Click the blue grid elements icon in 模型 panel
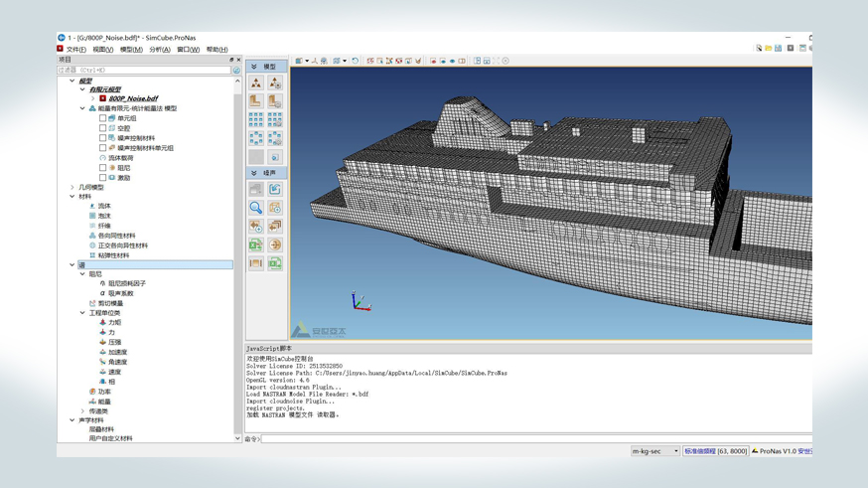Screen dimensions: 868x488 pos(256,120)
